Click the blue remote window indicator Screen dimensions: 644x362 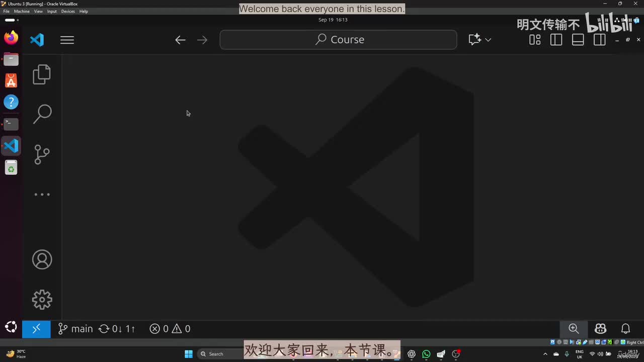point(36,329)
